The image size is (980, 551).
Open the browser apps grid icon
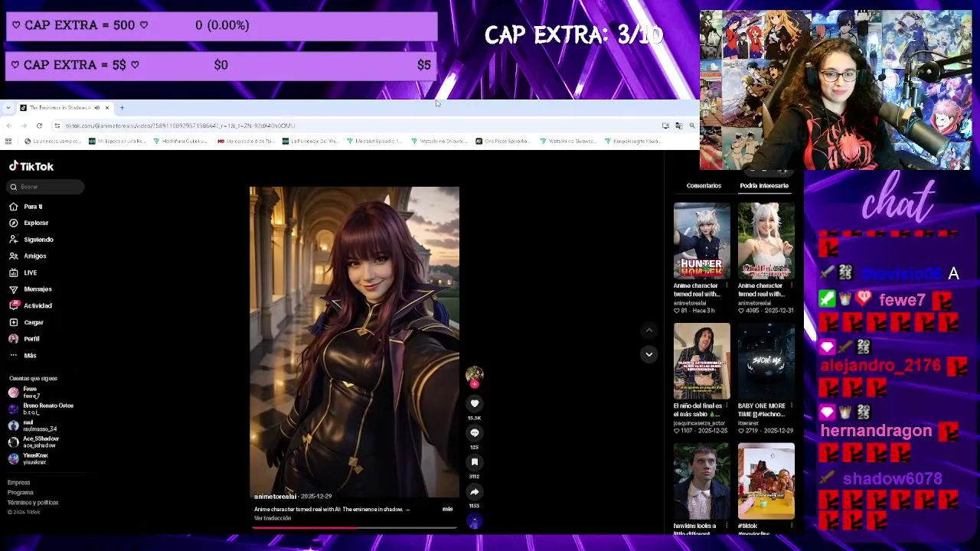(8, 141)
